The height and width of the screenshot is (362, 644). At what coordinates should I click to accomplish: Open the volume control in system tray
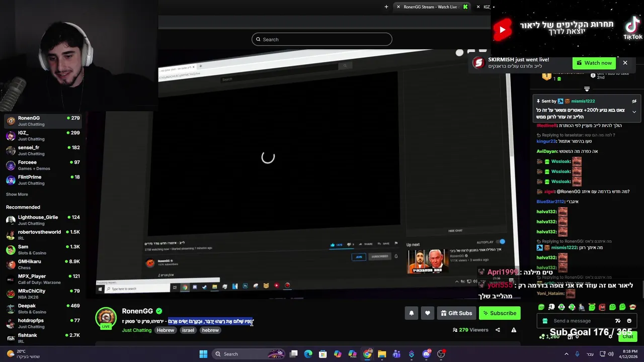611,354
